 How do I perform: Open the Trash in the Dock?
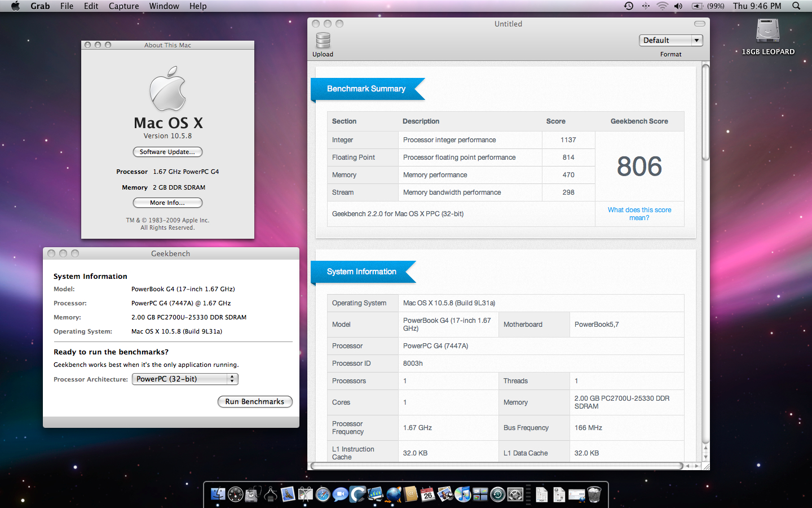[594, 494]
